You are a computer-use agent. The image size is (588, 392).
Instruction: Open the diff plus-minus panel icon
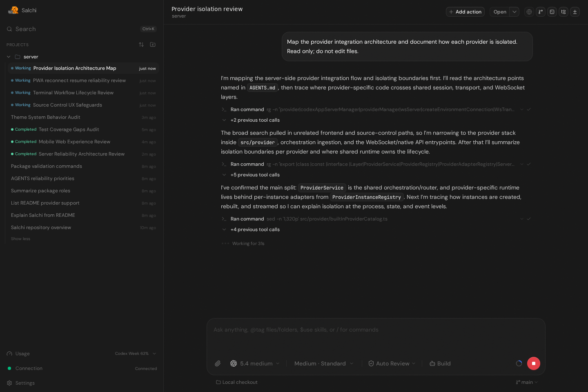(x=575, y=12)
